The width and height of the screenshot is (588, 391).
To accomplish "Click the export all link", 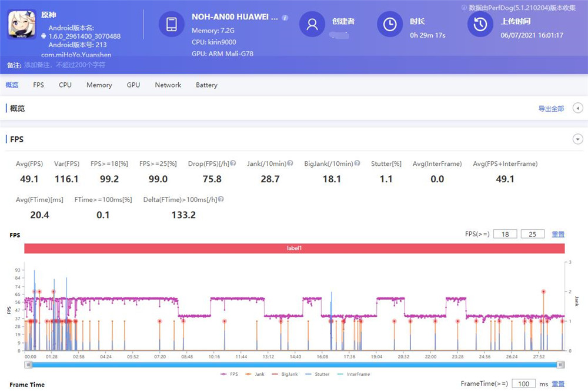I will 551,109.
